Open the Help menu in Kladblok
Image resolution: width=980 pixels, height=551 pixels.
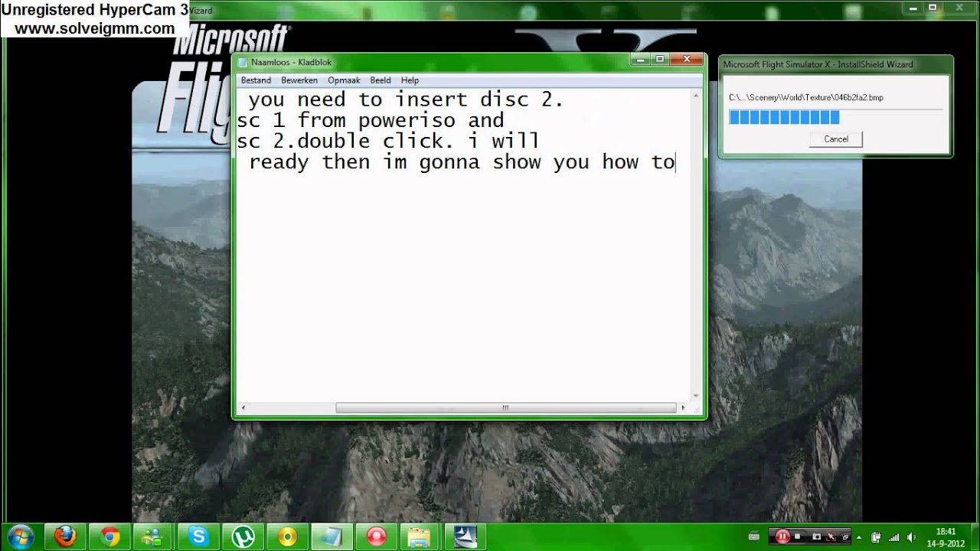410,80
